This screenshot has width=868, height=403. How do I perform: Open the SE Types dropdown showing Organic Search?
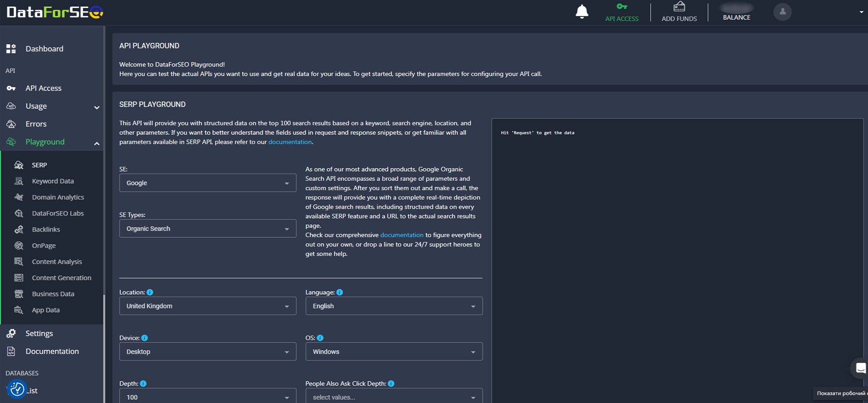(x=208, y=229)
